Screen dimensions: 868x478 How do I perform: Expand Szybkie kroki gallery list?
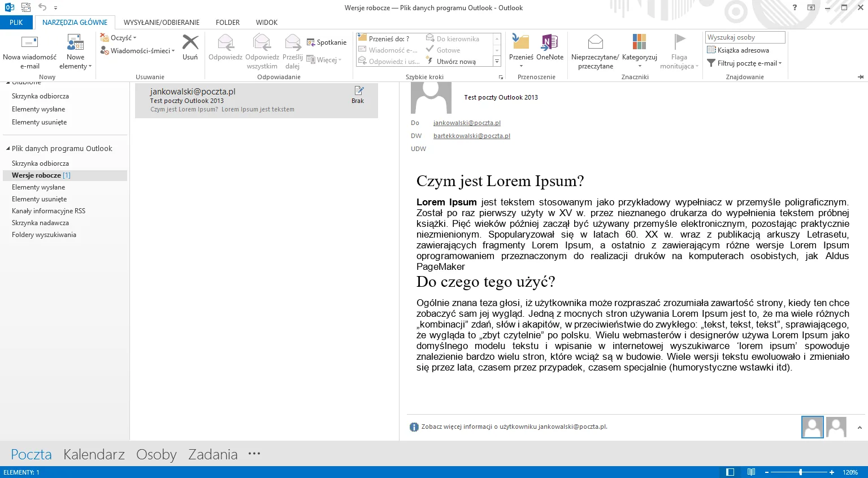click(497, 61)
